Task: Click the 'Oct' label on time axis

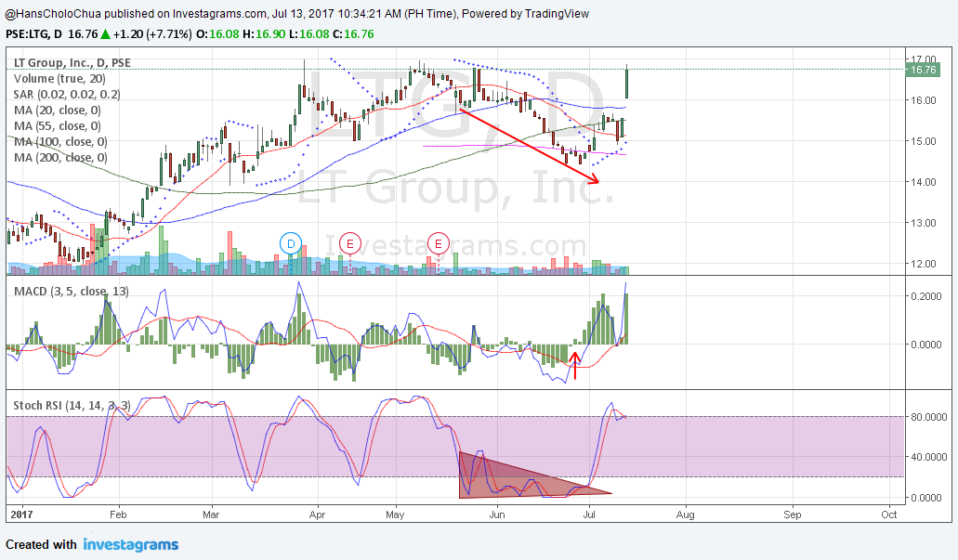Action: coord(889,514)
